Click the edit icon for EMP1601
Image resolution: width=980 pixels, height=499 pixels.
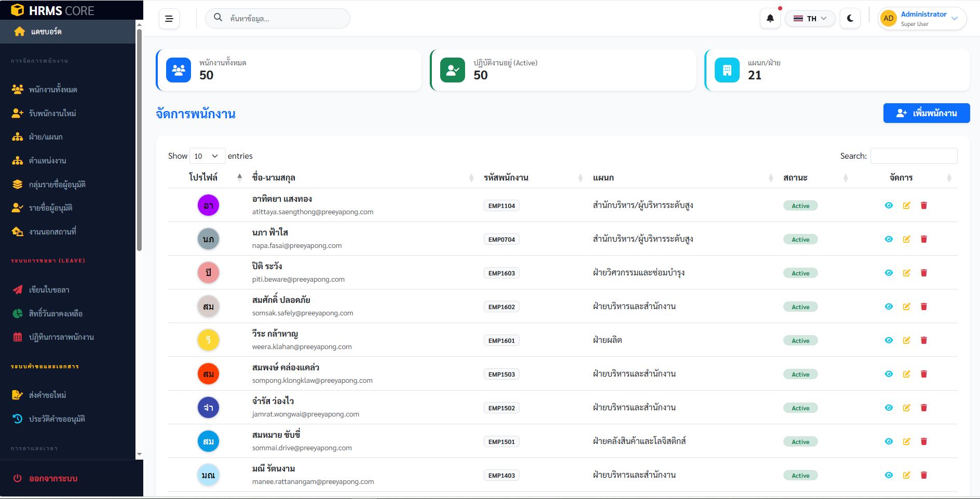click(906, 340)
